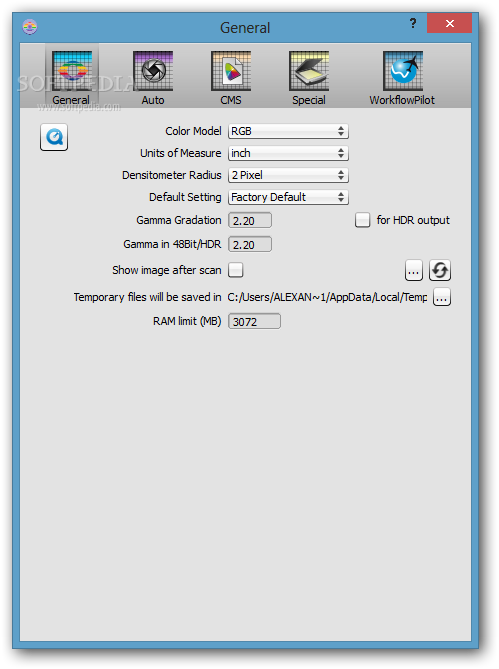Open the Color Model dropdown
499x669 pixels.
[288, 131]
